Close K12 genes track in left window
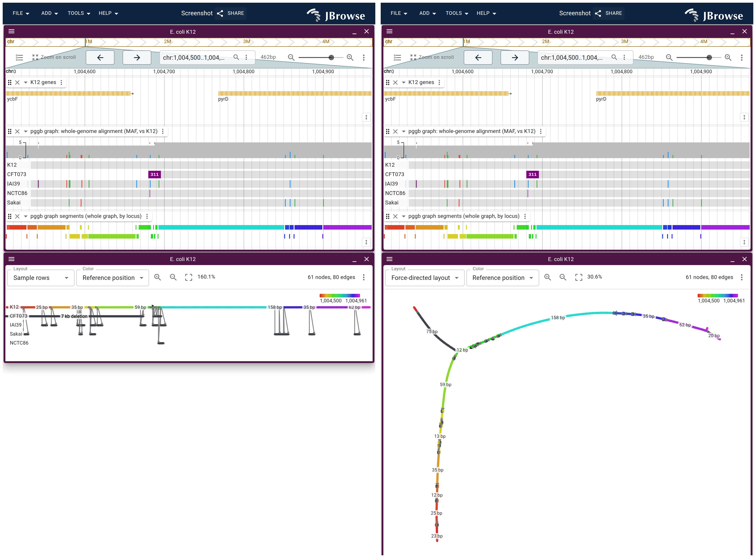 pyautogui.click(x=18, y=82)
